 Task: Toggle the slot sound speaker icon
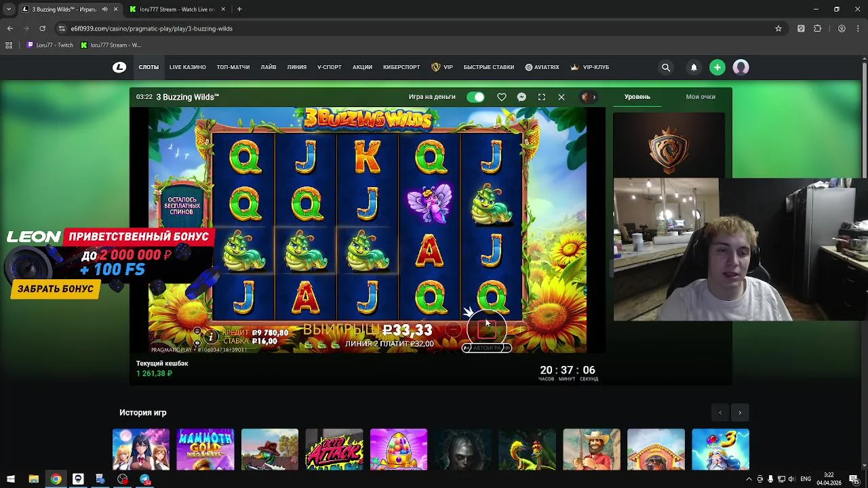coord(197,342)
